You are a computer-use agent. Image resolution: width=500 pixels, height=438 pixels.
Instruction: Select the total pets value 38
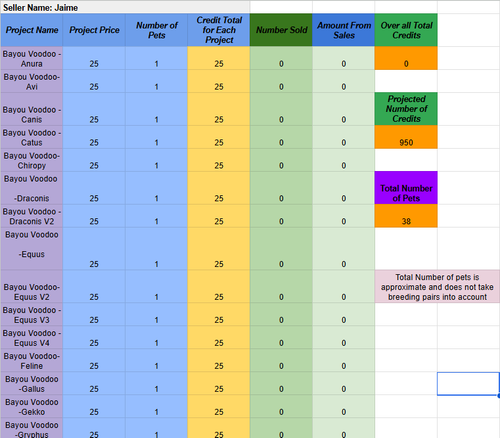point(406,216)
